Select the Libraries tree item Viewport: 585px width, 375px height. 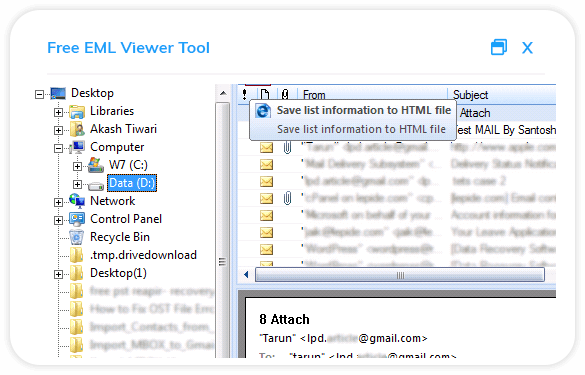click(112, 111)
